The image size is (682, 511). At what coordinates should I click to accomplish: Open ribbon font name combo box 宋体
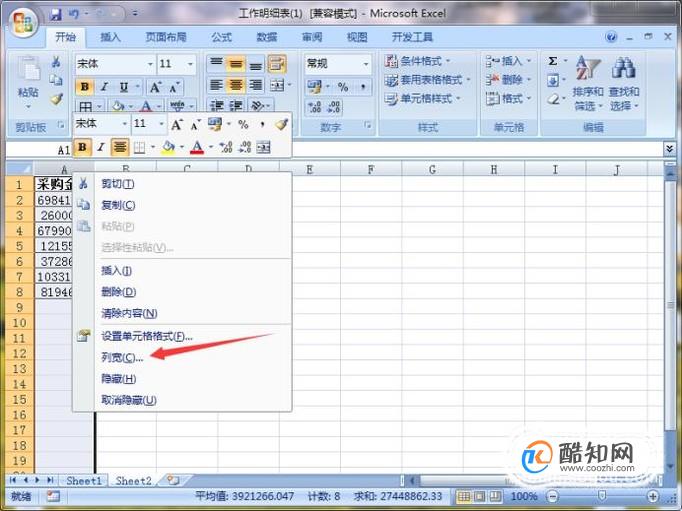tap(115, 64)
